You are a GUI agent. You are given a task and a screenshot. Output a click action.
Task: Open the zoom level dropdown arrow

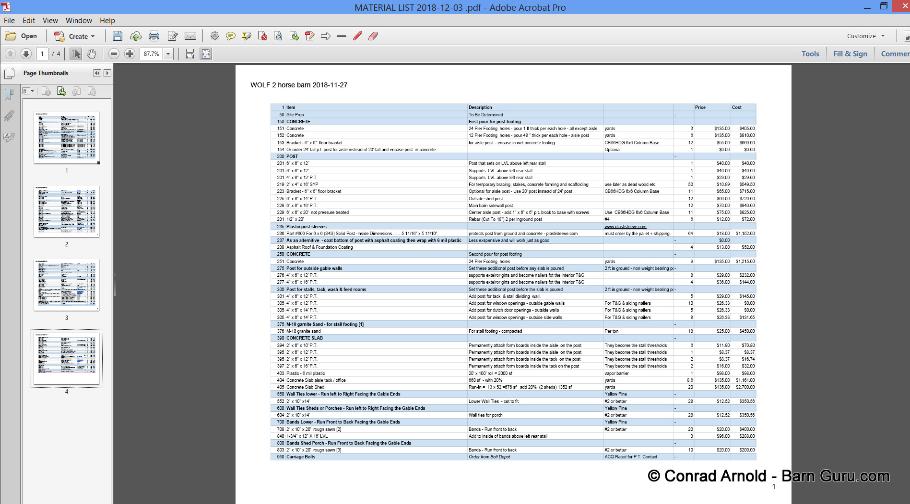(168, 53)
